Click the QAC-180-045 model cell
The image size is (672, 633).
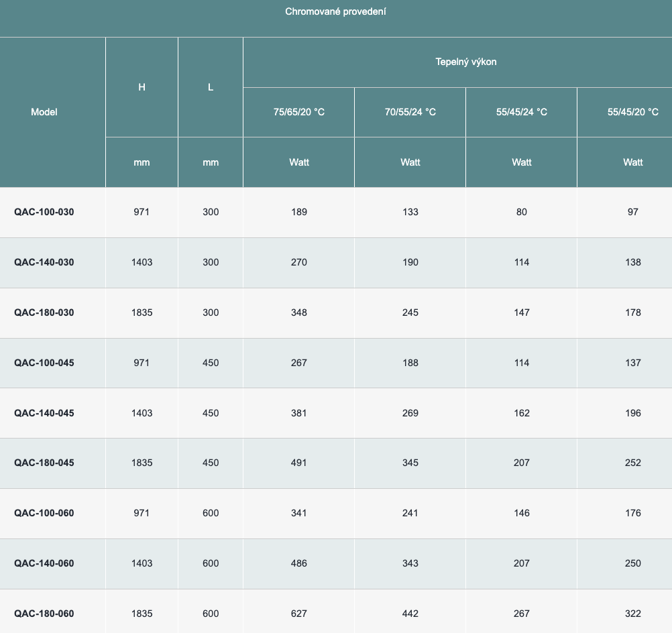44,463
